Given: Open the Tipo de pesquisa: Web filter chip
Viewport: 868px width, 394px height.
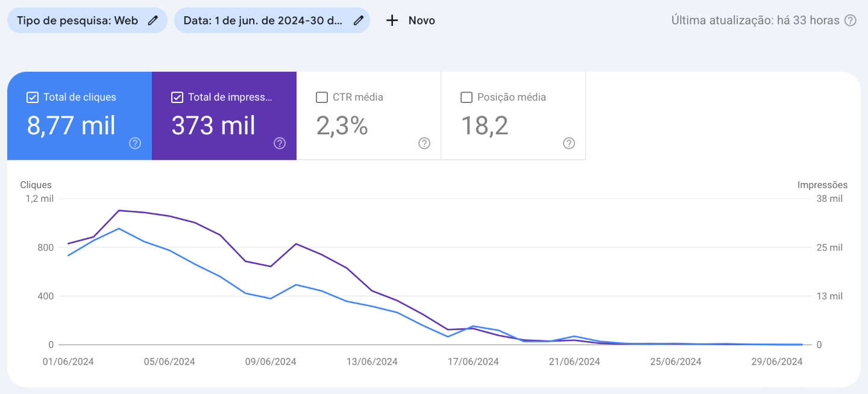Looking at the screenshot, I should 78,20.
